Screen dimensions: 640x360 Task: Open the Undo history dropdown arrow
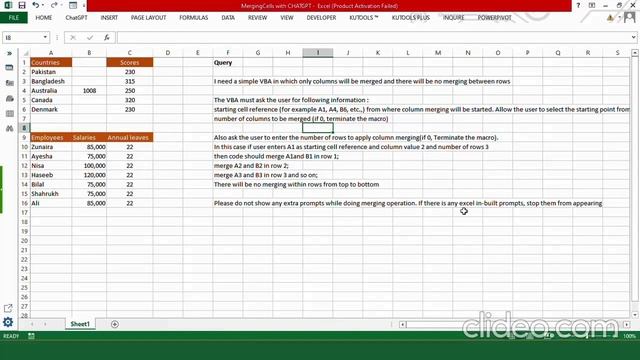43,6
